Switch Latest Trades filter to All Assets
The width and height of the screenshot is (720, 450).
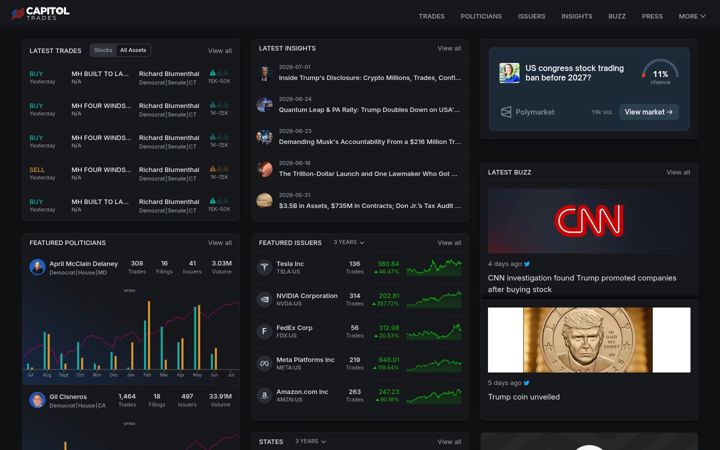pyautogui.click(x=133, y=50)
